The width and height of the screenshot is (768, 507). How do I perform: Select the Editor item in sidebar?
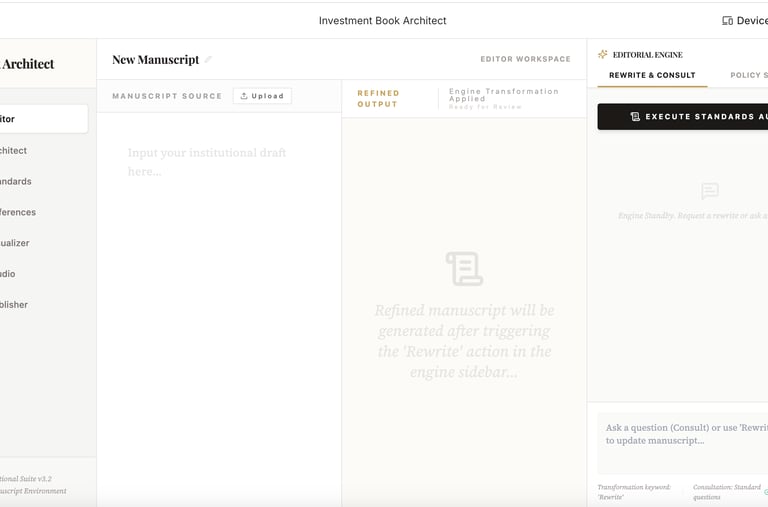[44, 119]
